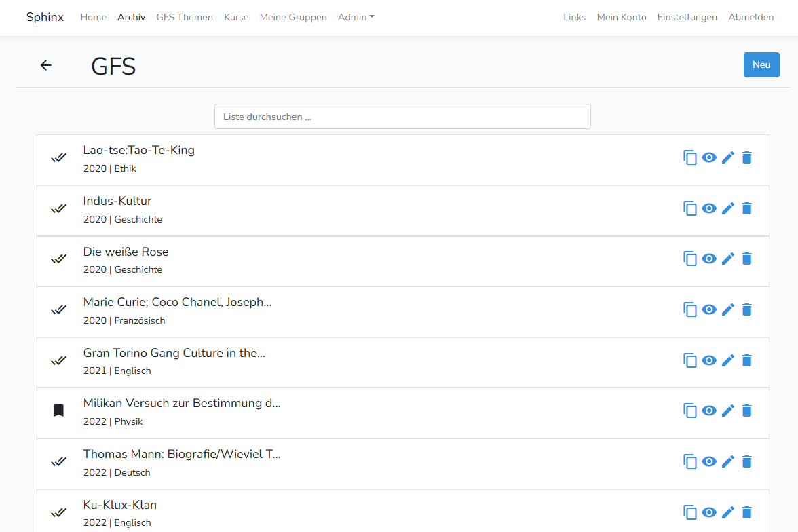Toggle visibility eye for Lao-tse:Tao-Te-King
Screen dimensions: 798x532
(709, 157)
